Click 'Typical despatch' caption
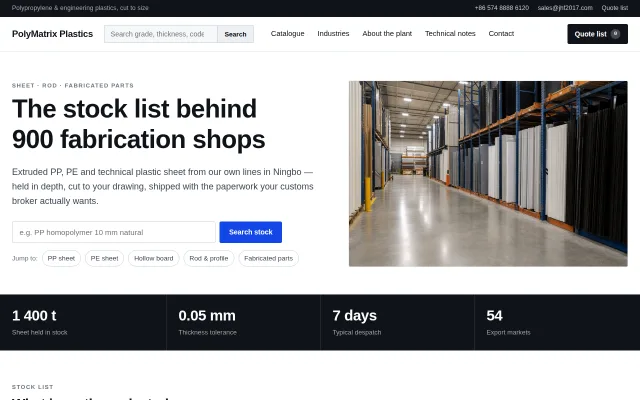 (357, 333)
